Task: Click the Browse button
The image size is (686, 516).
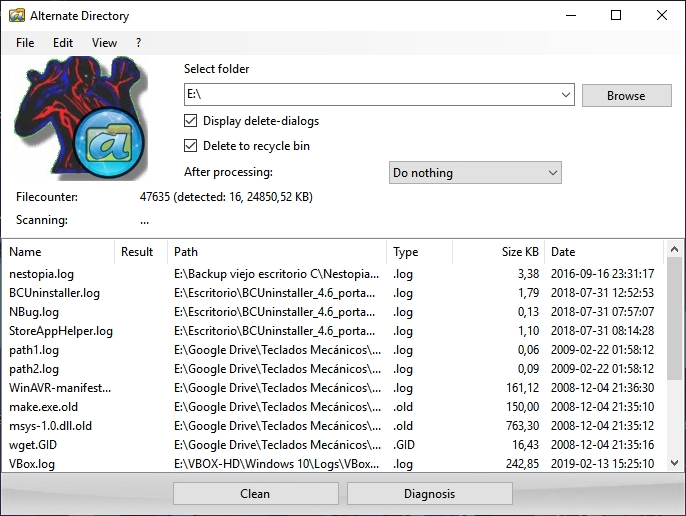Action: point(626,95)
